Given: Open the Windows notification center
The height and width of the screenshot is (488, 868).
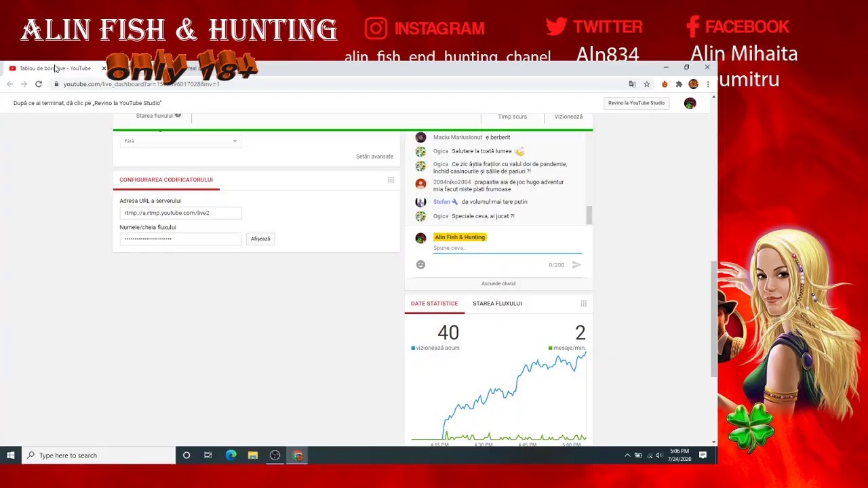Looking at the screenshot, I should 703,455.
